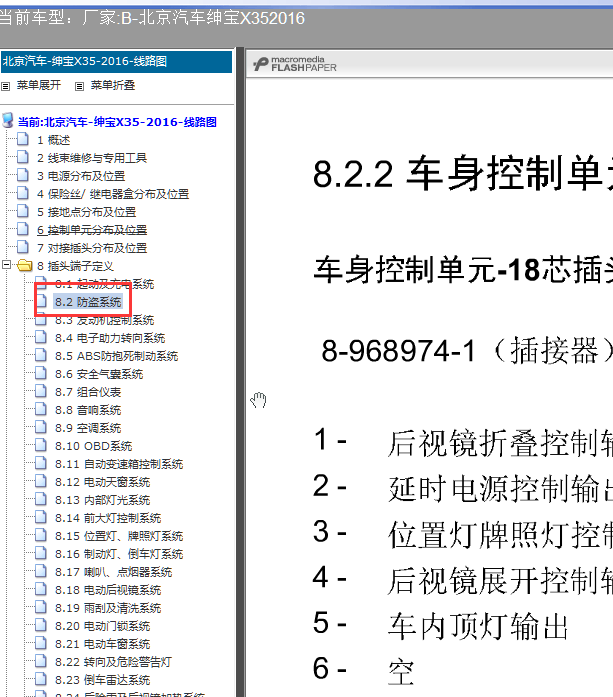Open 8.21 电动车窗系统
The width and height of the screenshot is (613, 697).
(x=102, y=644)
